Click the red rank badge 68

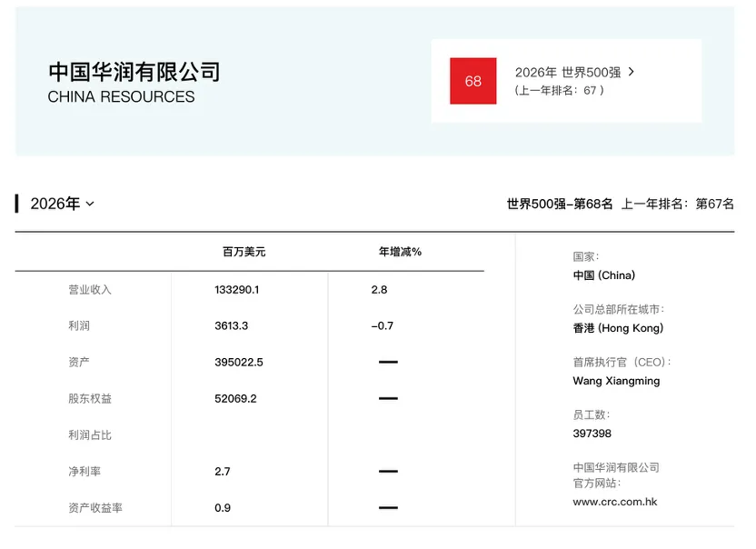click(473, 81)
